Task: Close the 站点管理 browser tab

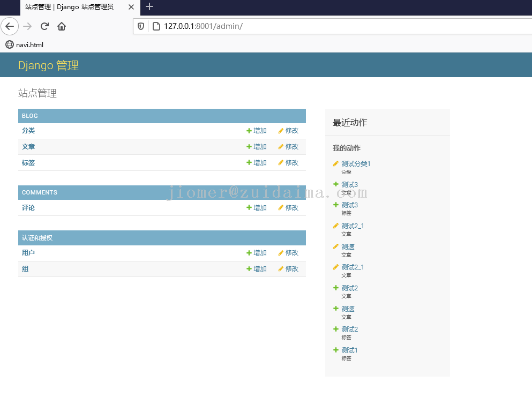Action: point(131,7)
